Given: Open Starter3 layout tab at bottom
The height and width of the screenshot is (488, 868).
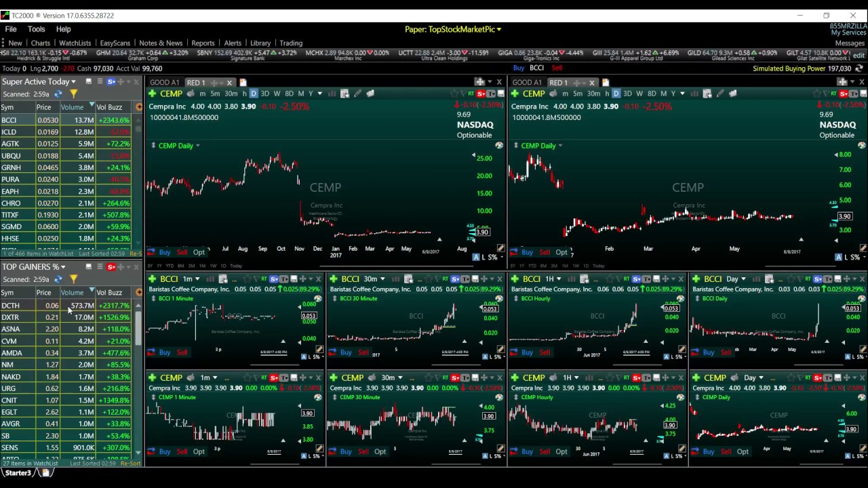Looking at the screenshot, I should click(18, 472).
